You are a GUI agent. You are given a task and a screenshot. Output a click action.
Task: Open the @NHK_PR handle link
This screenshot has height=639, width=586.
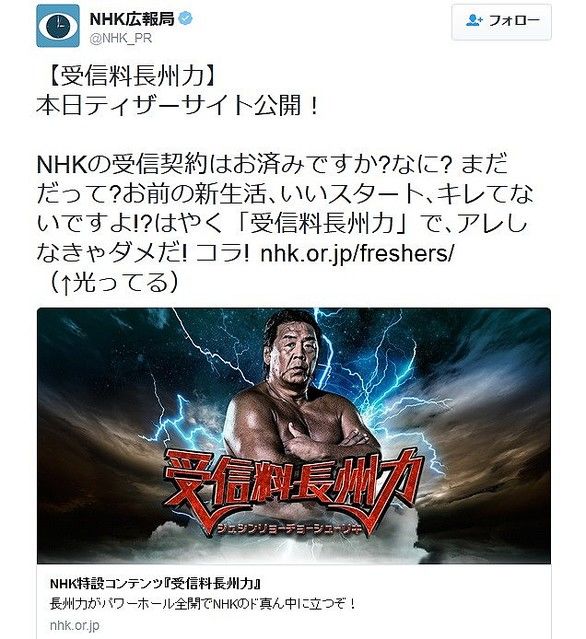(x=121, y=38)
